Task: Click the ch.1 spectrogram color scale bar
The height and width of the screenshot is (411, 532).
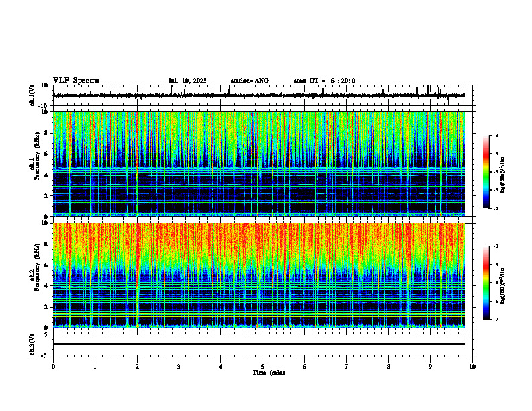Action: click(486, 172)
